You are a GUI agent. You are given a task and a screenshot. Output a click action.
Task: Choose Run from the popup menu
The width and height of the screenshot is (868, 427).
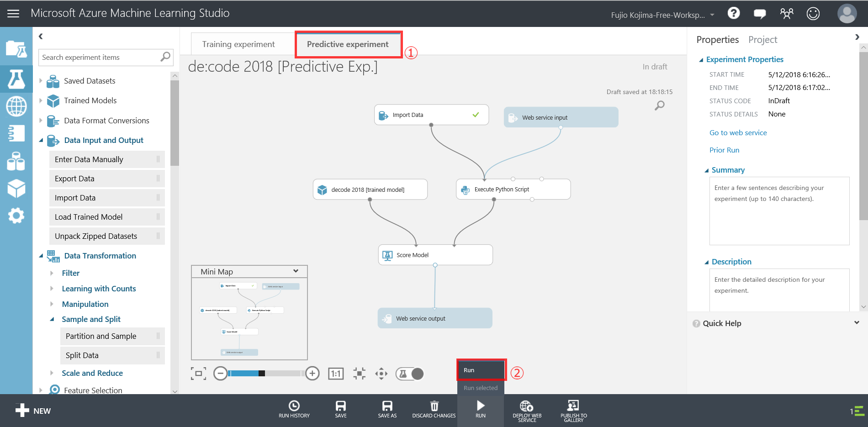(481, 370)
